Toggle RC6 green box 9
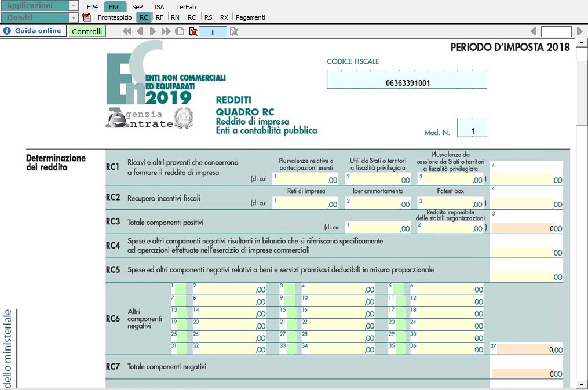 (290, 301)
